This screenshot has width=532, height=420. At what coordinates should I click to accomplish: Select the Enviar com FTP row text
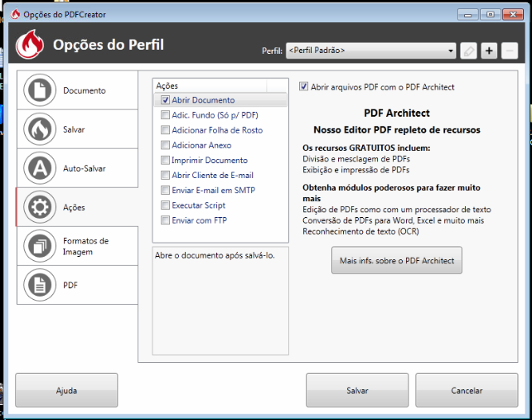[x=199, y=220]
